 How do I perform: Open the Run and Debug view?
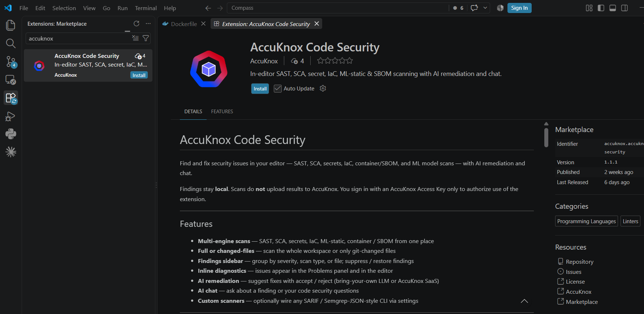coord(11,116)
